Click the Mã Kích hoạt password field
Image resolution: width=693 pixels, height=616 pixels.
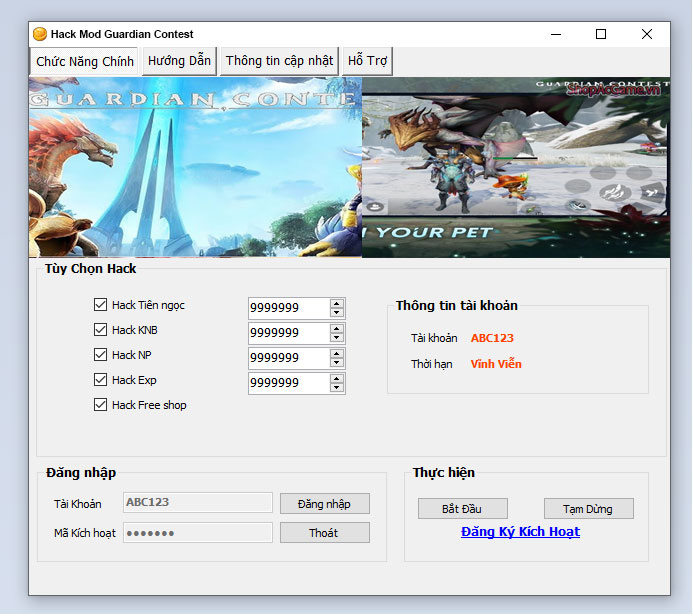(198, 533)
